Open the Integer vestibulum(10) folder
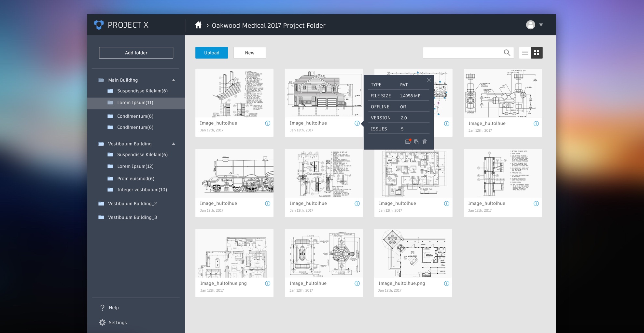The image size is (644, 333). (142, 190)
